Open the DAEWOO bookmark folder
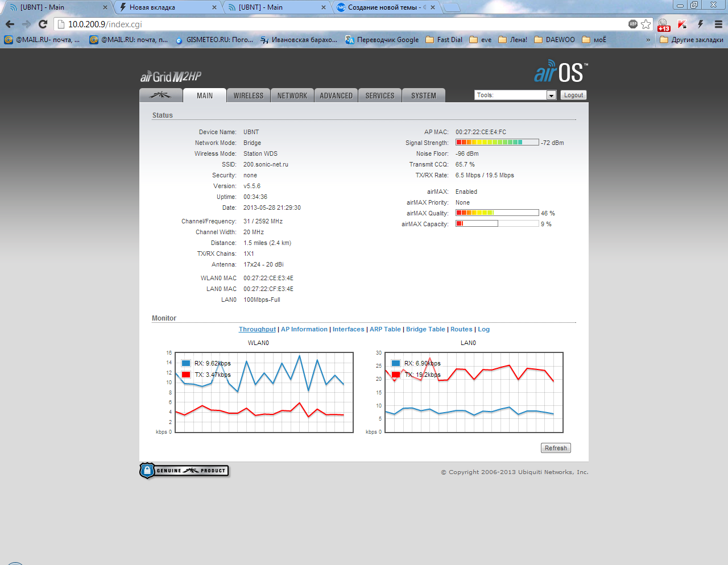Screen dimensions: 728x565 [555, 40]
